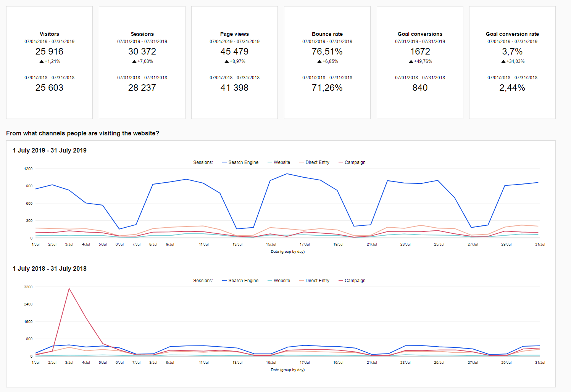The width and height of the screenshot is (571, 392).
Task: Click the Sessions upward trend arrow
Action: (x=134, y=61)
